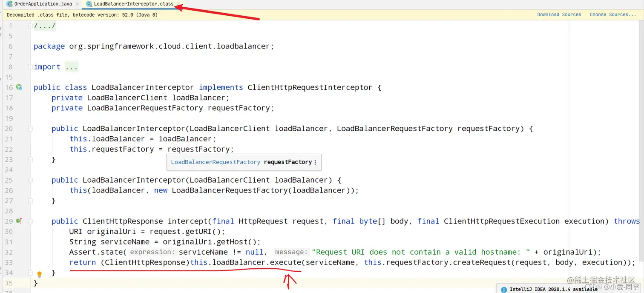Click ClientHttpRequestExecution type on line 29
This screenshot has width=644, height=293.
pyautogui.click(x=502, y=221)
